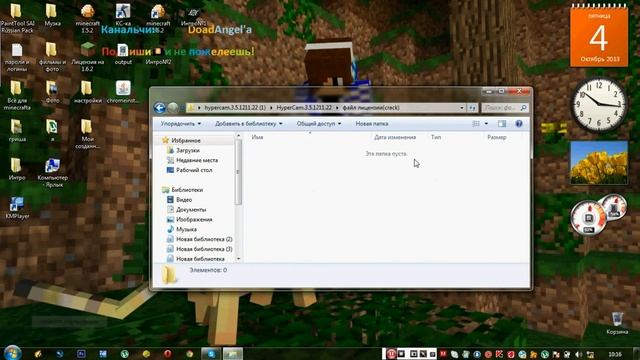Image resolution: width=640 pixels, height=360 pixels.
Task: Select HyperCam.3.5.1211.22 breadcrumb segment
Action: [x=304, y=108]
